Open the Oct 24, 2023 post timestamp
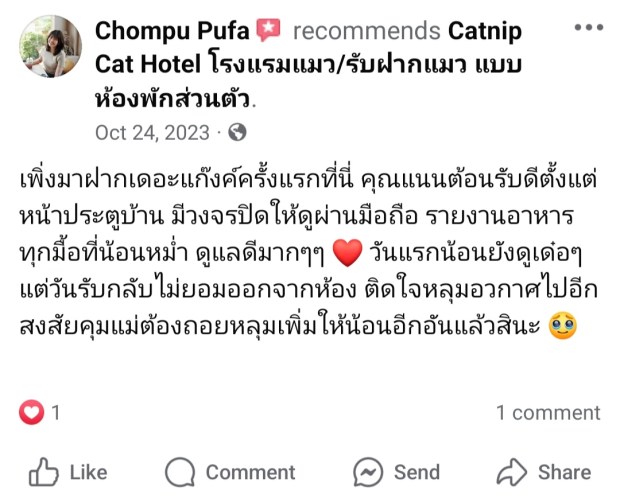 pyautogui.click(x=152, y=132)
